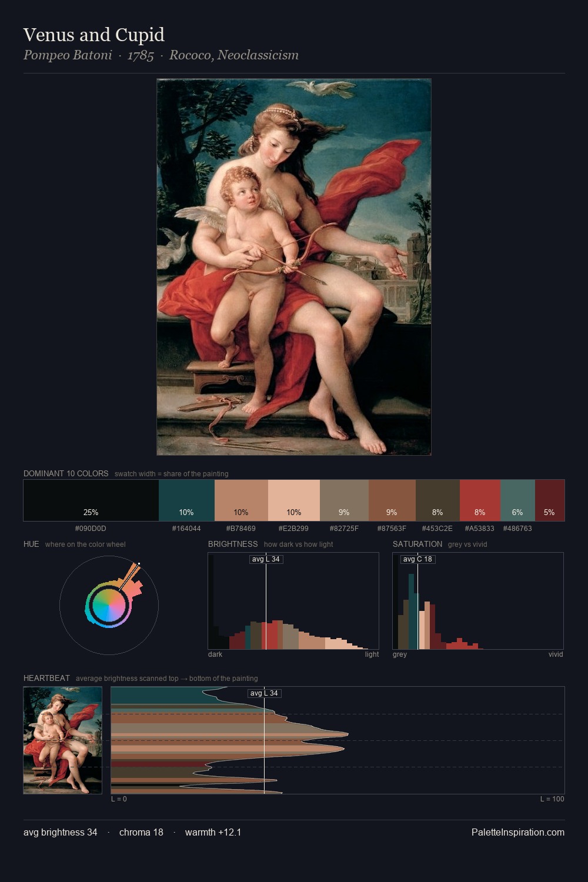Image resolution: width=588 pixels, height=882 pixels.
Task: Click the 'SATURATION' section heading
Action: coord(417,544)
